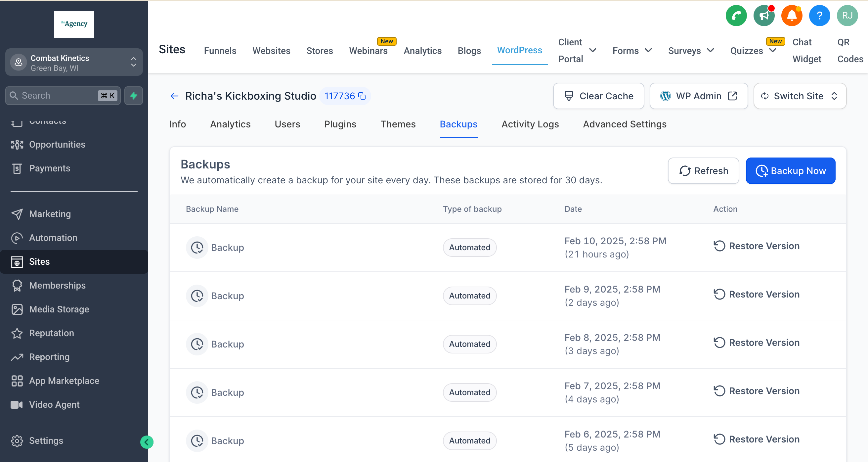
Task: Restore Version for Feb 9, 2025 backup
Action: click(x=757, y=294)
